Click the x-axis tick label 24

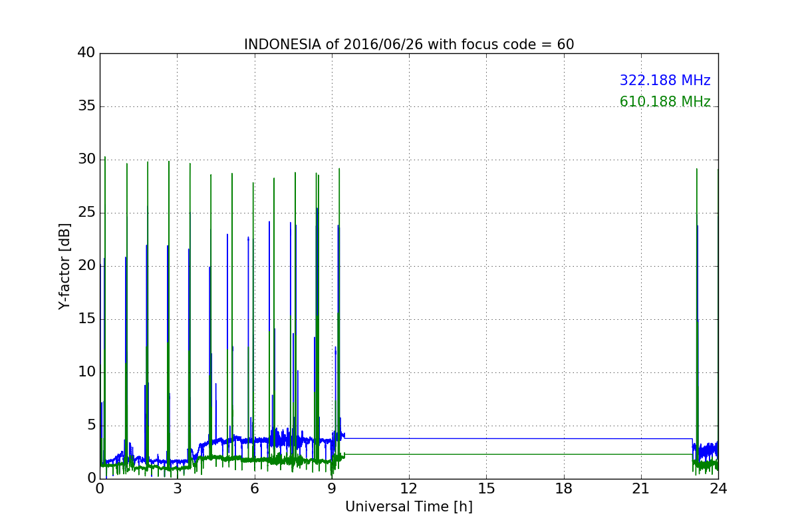[x=718, y=488]
